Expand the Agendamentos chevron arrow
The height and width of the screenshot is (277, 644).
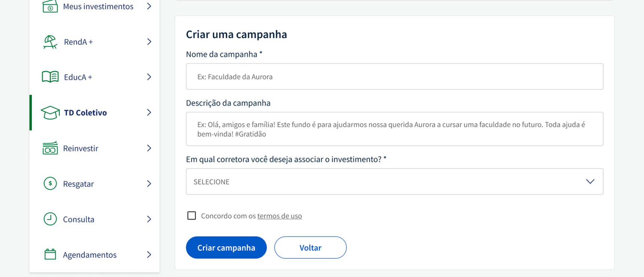[x=149, y=255]
